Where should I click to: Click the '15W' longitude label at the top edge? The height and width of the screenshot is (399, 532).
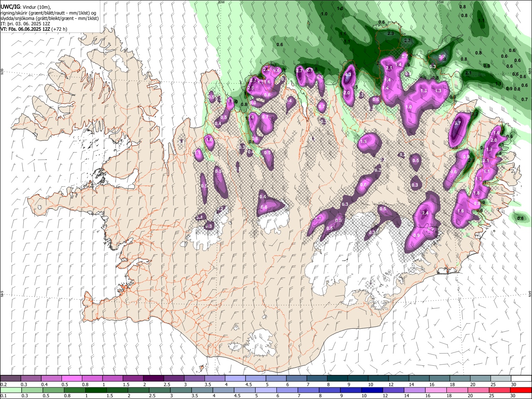pyautogui.click(x=440, y=2)
